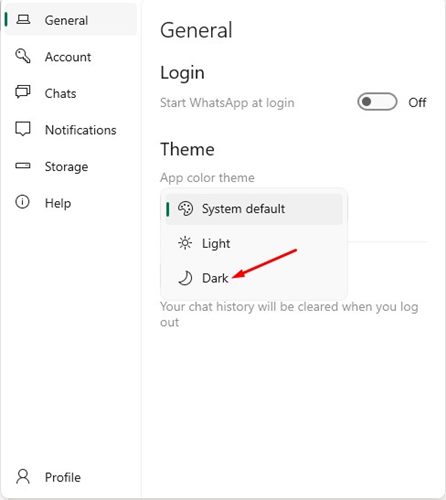Open the Help section label
Screen dimensions: 446x500
point(58,203)
